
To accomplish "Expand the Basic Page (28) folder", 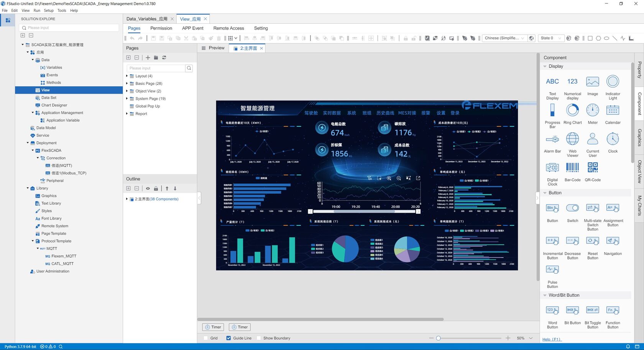I will pos(127,83).
